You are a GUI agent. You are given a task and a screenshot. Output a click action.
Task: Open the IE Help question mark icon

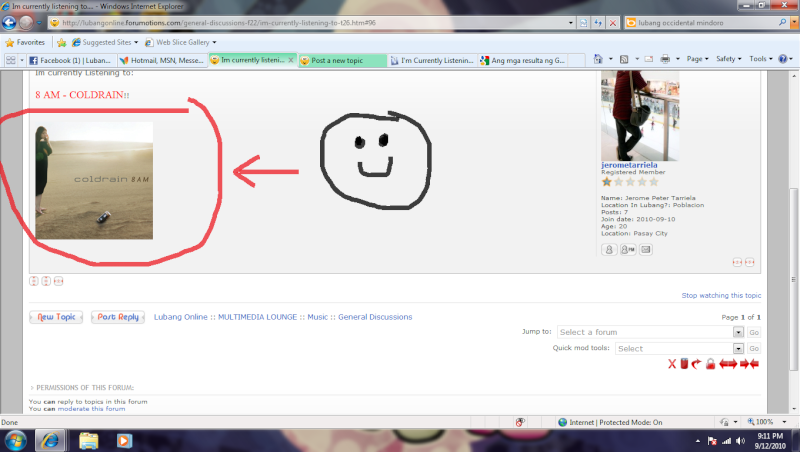tap(783, 59)
